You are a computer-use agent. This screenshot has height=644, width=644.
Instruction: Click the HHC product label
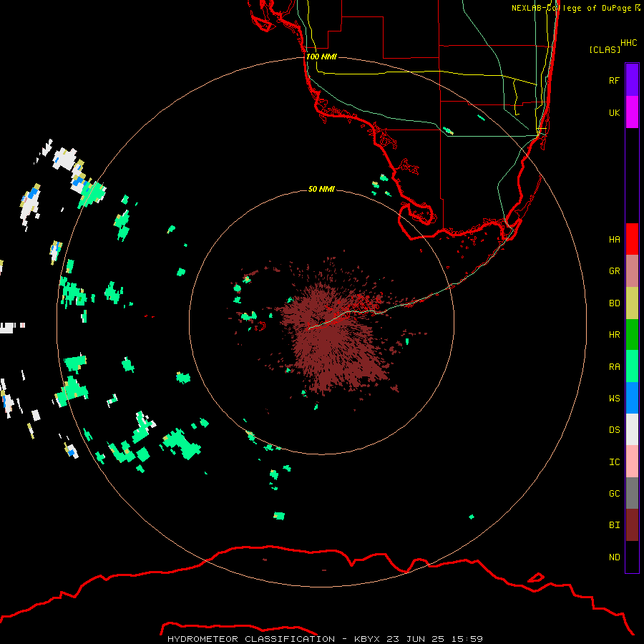629,43
